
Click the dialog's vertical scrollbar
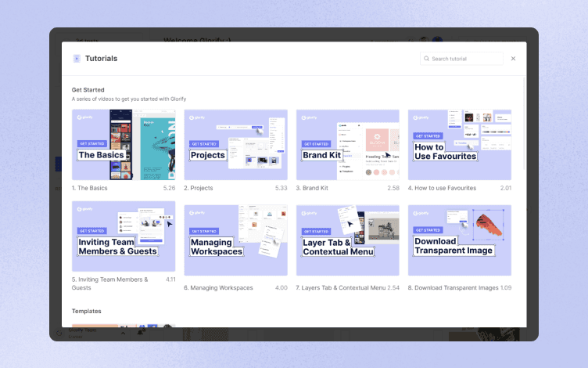[x=524, y=124]
